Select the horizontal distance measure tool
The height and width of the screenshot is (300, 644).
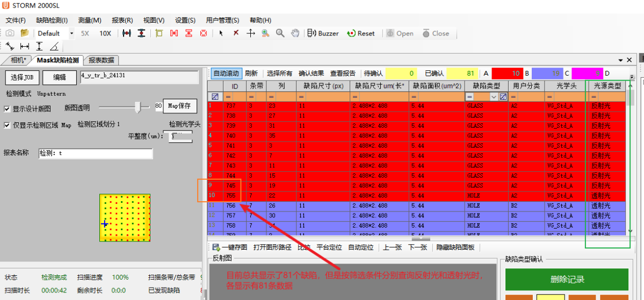tap(25, 46)
